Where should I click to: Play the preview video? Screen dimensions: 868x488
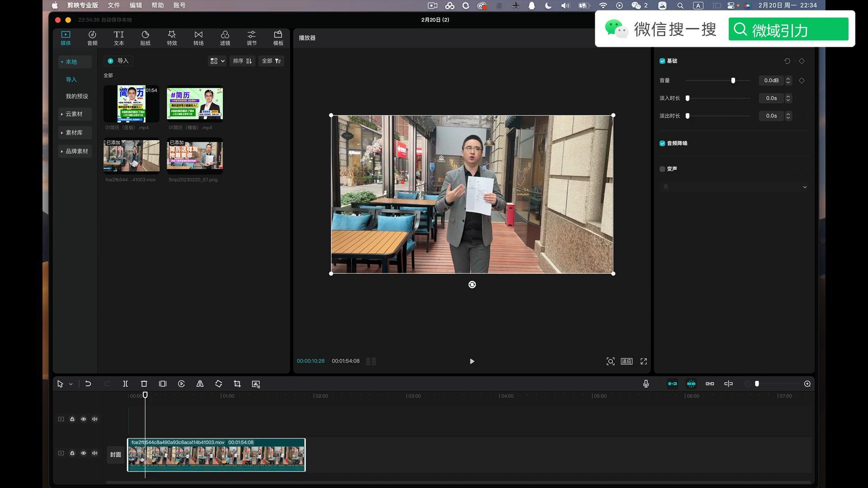coord(472,361)
